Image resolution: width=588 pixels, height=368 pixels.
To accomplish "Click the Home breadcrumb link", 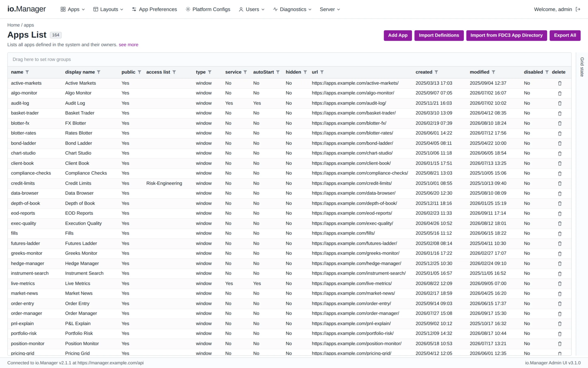I will pos(13,25).
